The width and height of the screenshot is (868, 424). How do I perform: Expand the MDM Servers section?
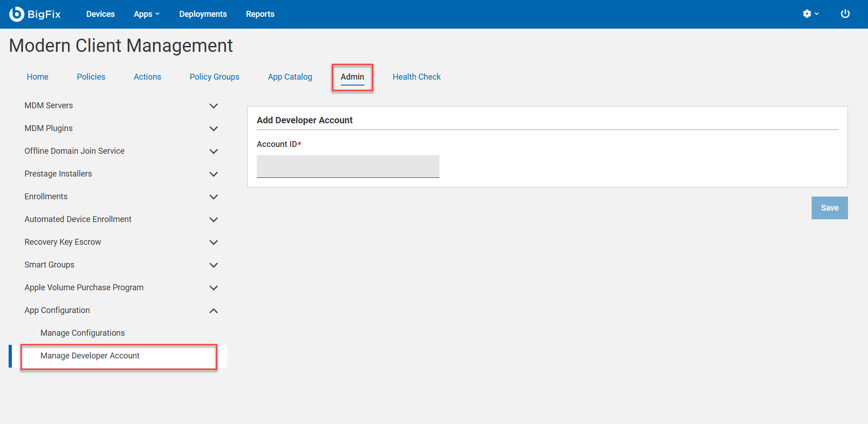[x=214, y=106]
